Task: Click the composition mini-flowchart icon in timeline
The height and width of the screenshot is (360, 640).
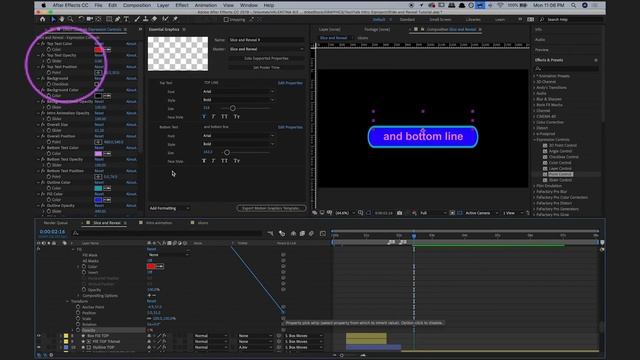Action: click(x=270, y=233)
